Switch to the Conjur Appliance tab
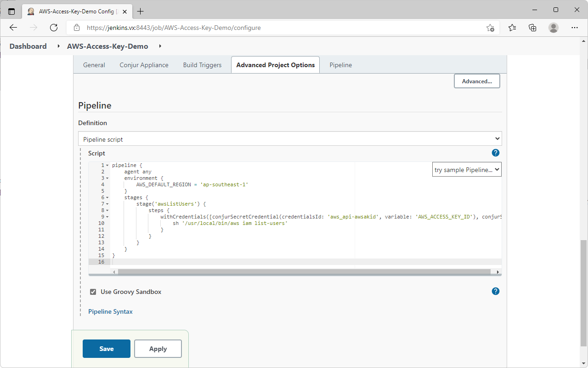The height and width of the screenshot is (368, 588). (144, 65)
